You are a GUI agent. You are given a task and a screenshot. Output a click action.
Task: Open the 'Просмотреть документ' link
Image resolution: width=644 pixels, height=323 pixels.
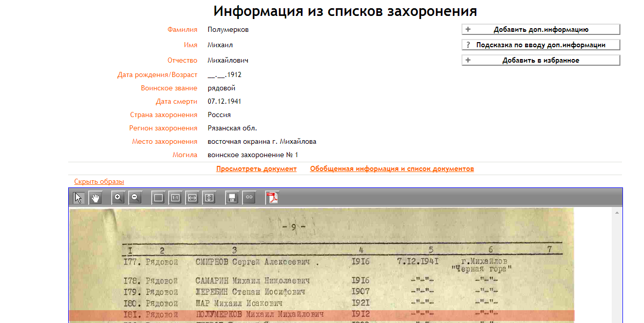pos(256,169)
